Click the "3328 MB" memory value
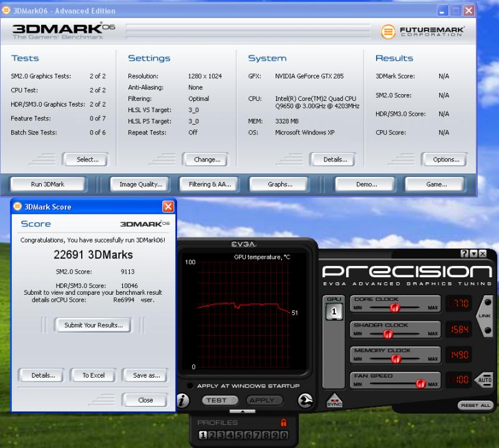 (287, 121)
